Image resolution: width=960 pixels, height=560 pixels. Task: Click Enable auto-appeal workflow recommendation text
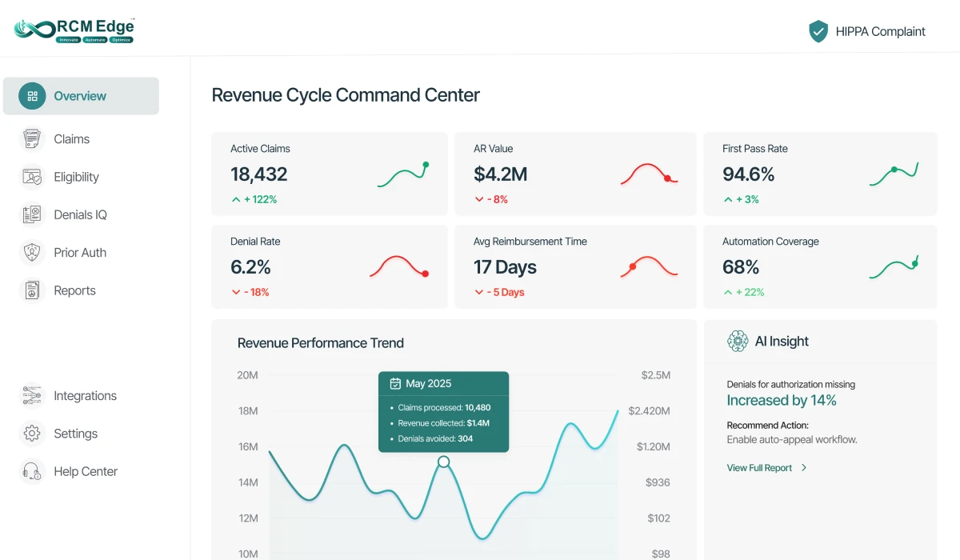(x=792, y=440)
